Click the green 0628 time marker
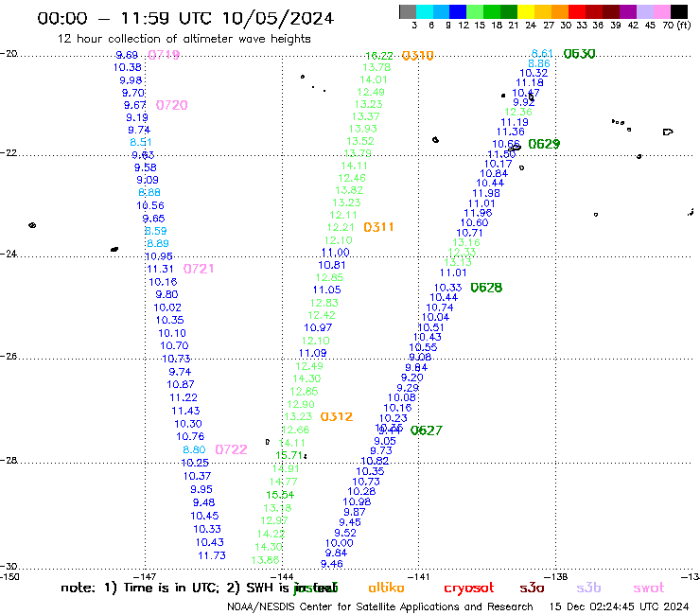Screen dimensions: 700x615 tap(486, 288)
